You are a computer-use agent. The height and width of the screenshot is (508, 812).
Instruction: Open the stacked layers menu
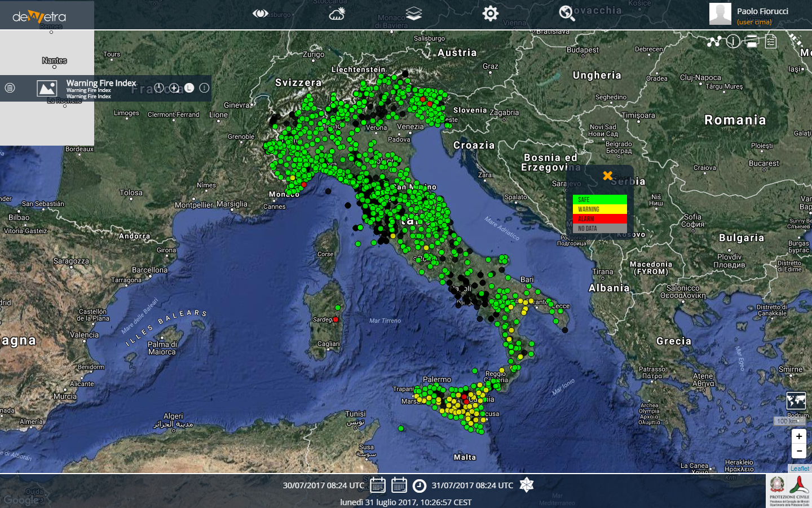(x=414, y=14)
